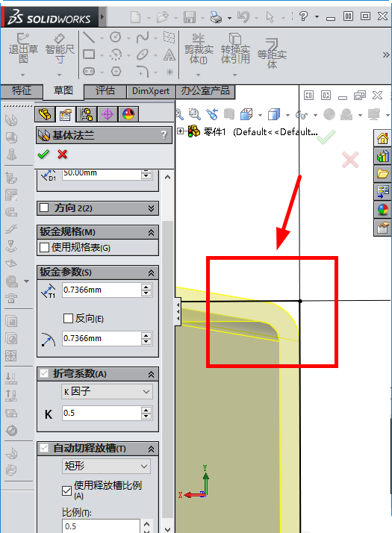Open Appearances task pane icon

(x=382, y=210)
